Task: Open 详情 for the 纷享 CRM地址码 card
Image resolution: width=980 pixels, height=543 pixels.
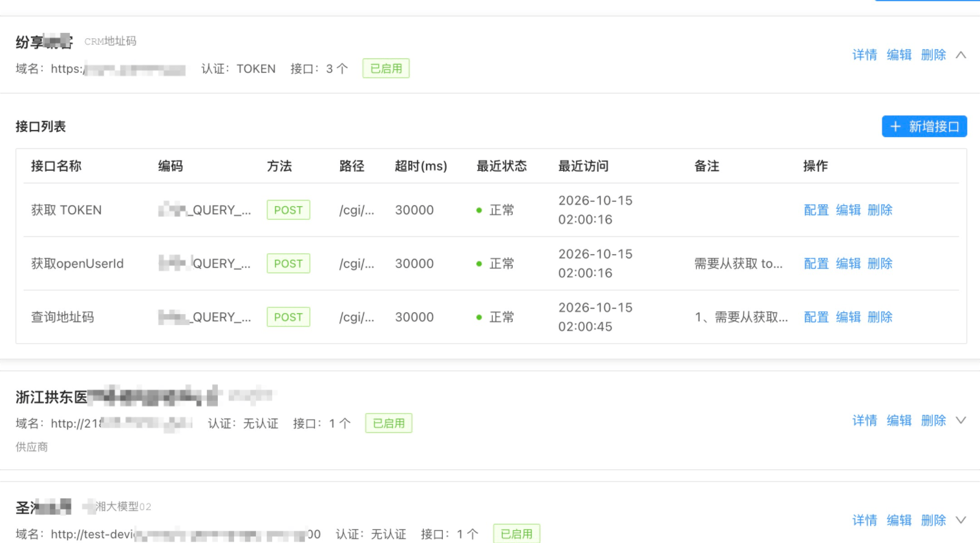Action: coord(865,55)
